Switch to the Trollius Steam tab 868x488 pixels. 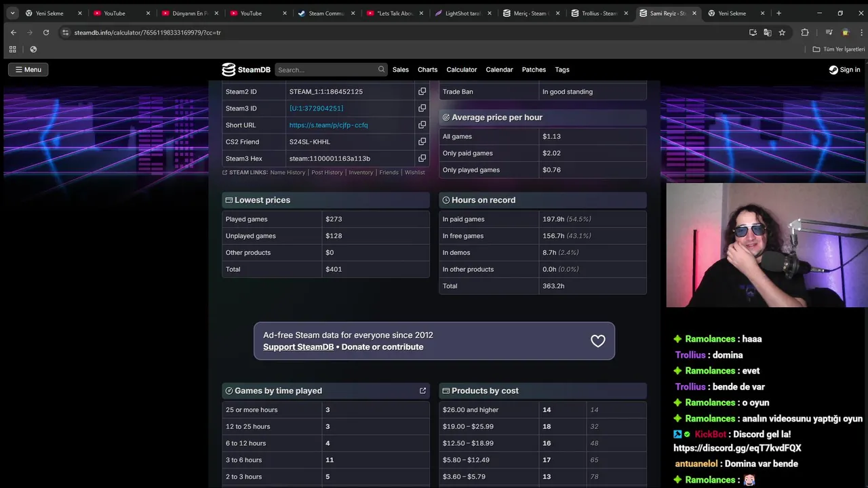point(599,13)
